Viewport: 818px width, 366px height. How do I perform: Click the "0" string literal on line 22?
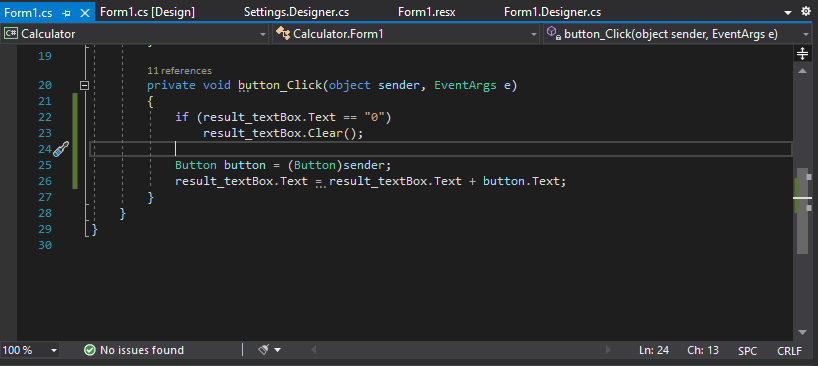click(x=375, y=117)
